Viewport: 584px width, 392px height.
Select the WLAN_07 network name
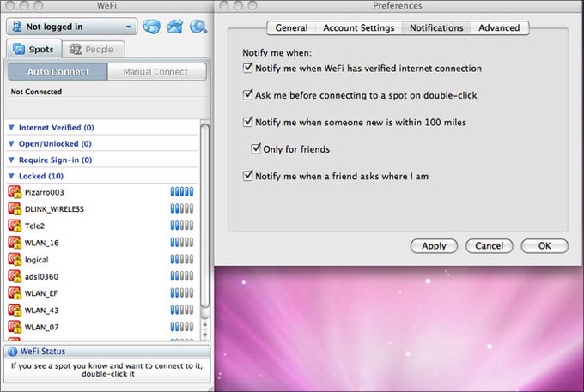42,327
